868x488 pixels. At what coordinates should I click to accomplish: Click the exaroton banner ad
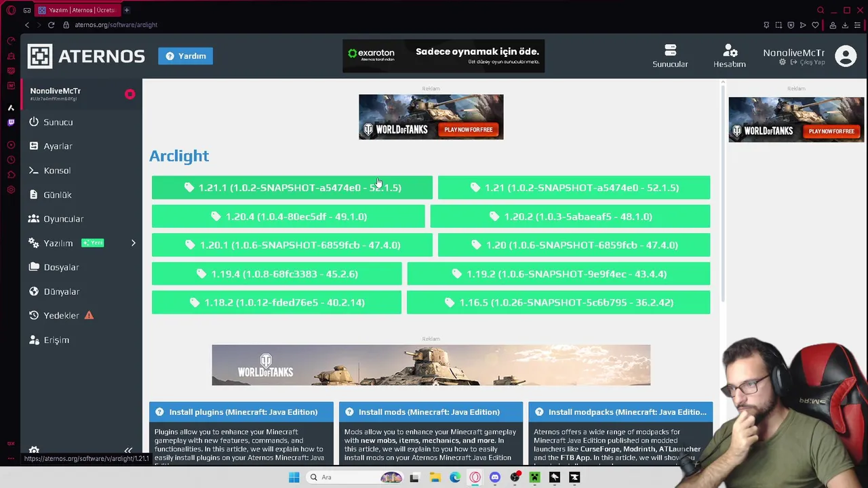click(x=443, y=56)
